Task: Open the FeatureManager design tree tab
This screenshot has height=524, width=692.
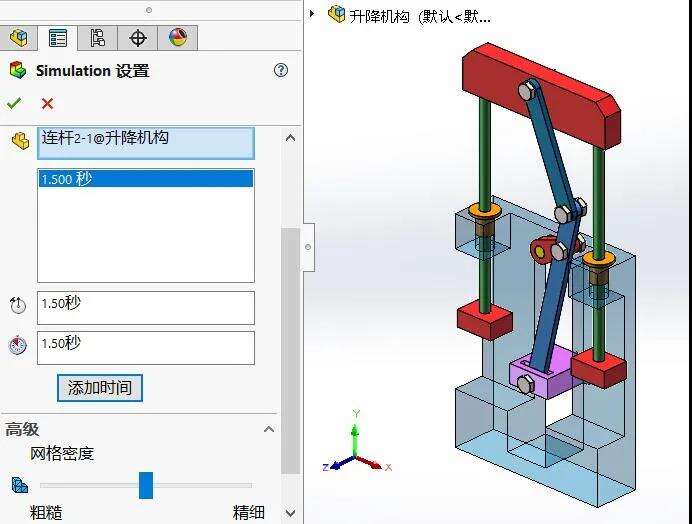Action: [19, 38]
